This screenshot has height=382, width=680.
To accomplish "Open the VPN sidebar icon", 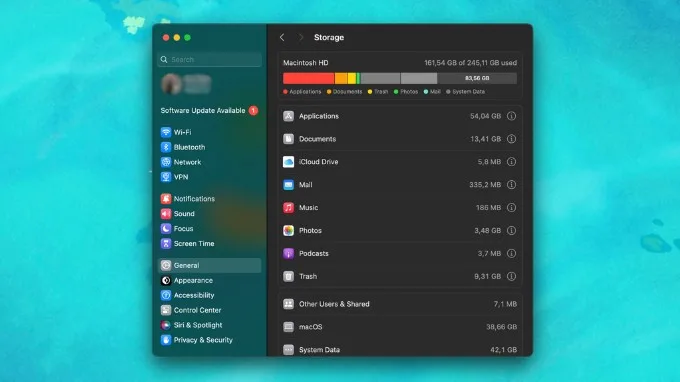I will [x=166, y=177].
